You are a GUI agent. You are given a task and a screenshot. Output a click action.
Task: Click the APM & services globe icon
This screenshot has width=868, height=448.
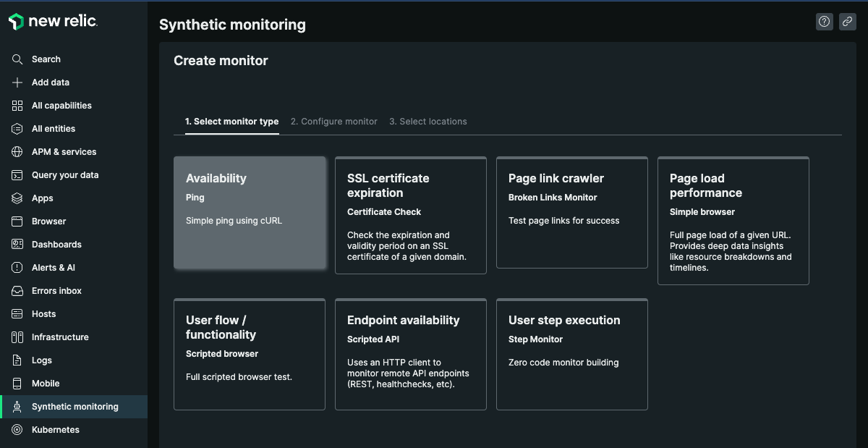tap(17, 152)
